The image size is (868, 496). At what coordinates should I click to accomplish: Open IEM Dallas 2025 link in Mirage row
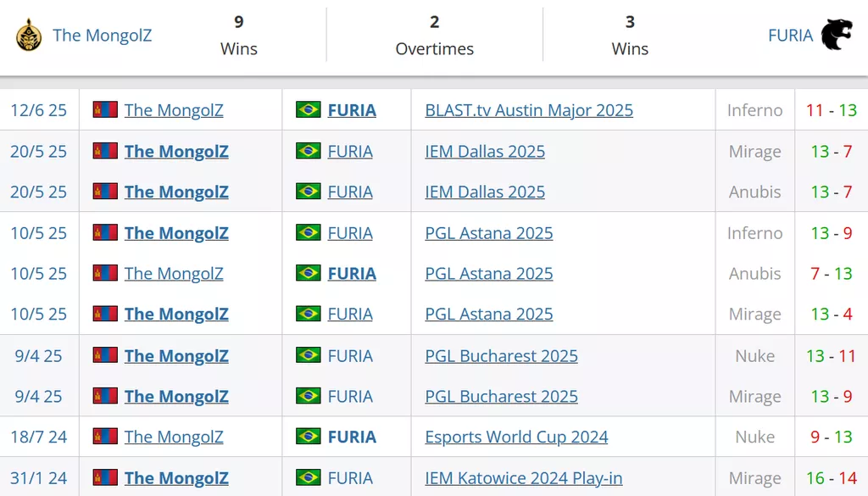coord(485,151)
